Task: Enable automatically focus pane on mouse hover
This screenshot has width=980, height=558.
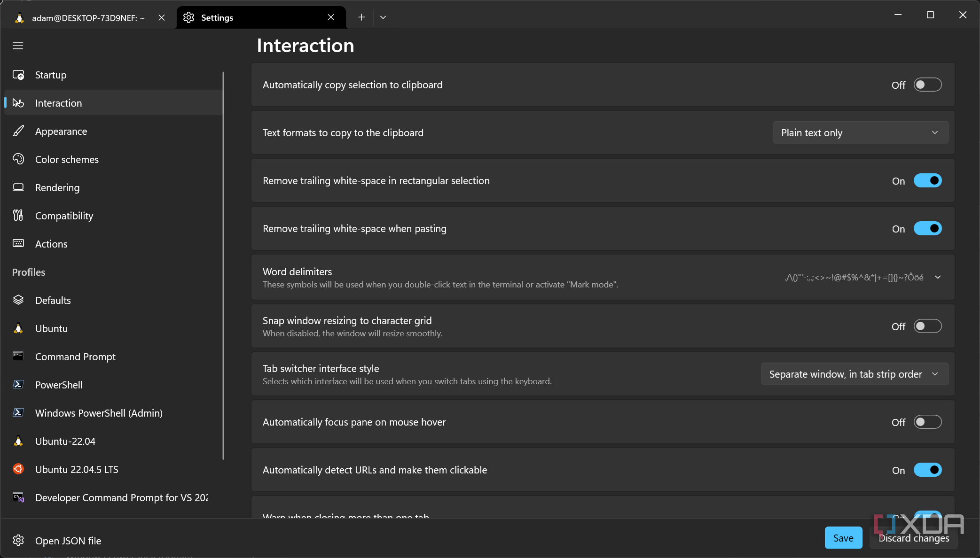Action: click(927, 422)
